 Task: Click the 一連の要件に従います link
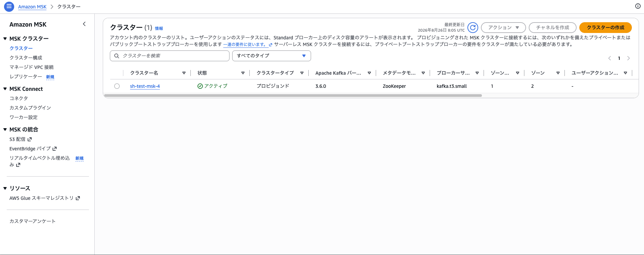click(x=245, y=44)
